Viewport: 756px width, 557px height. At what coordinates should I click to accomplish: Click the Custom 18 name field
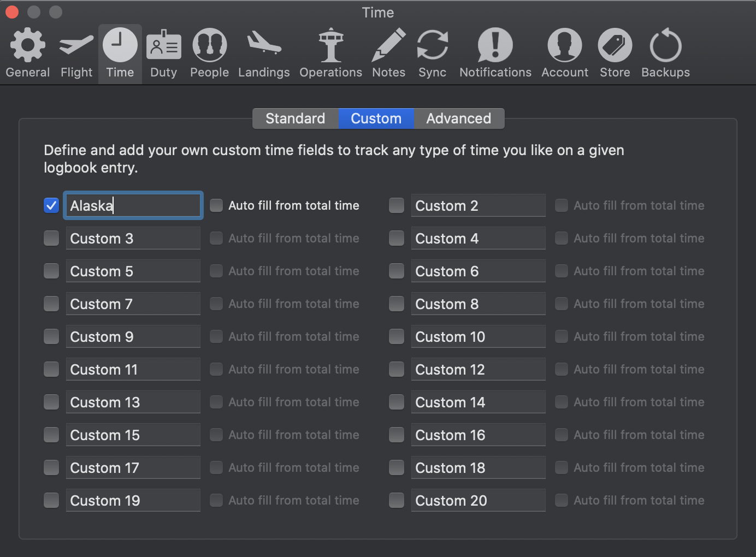point(479,467)
